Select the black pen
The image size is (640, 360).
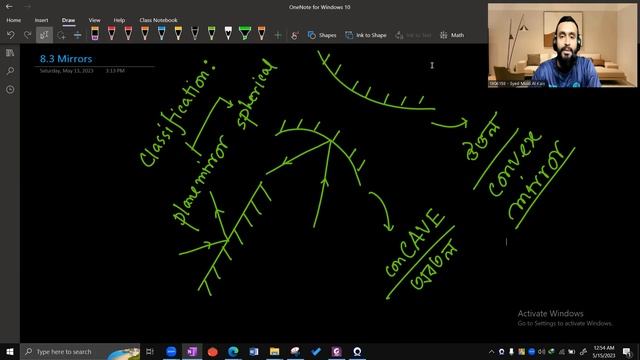coord(195,33)
